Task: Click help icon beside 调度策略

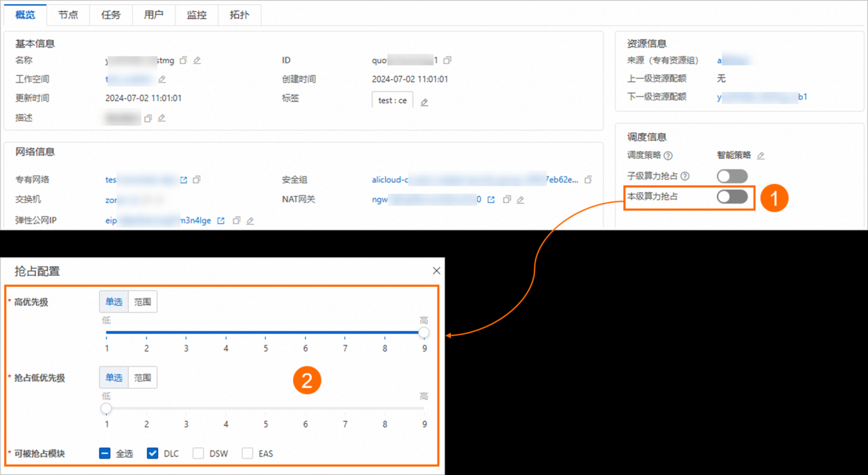Action: 668,155
